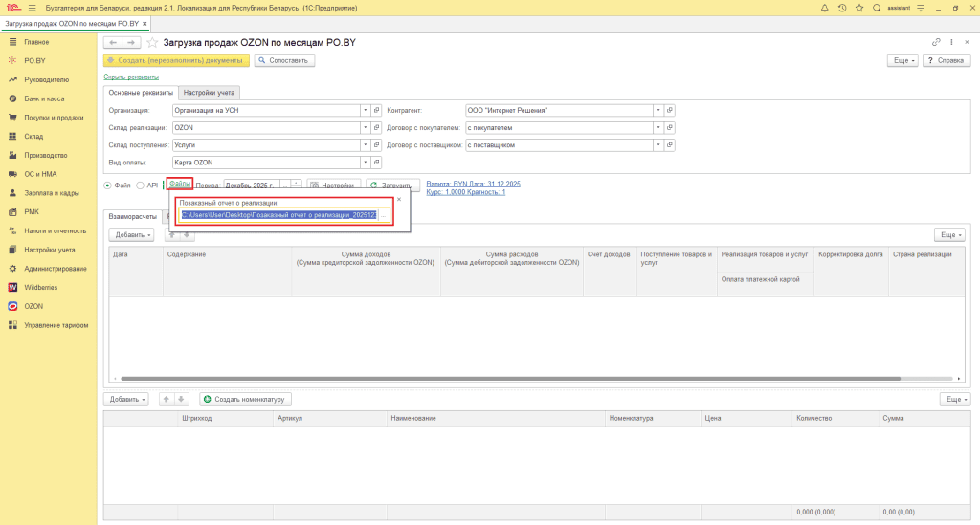Expand the Контрагент dropdown
980x525 pixels.
coord(658,111)
